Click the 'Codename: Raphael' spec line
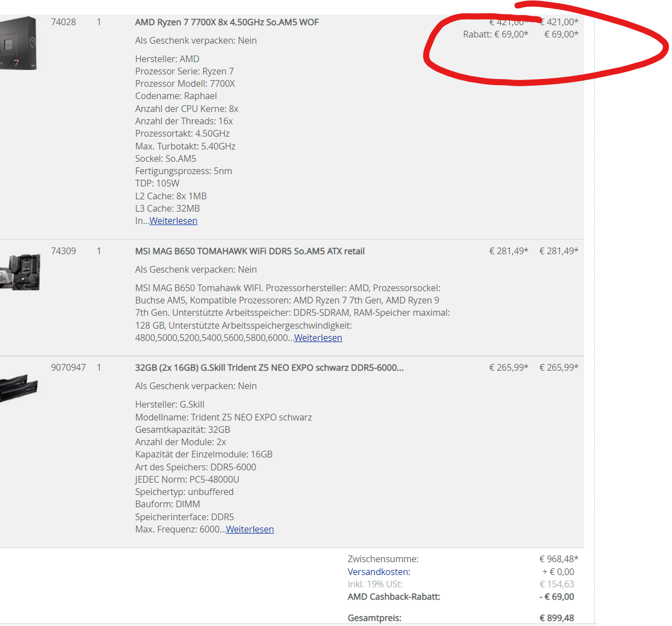 point(176,96)
